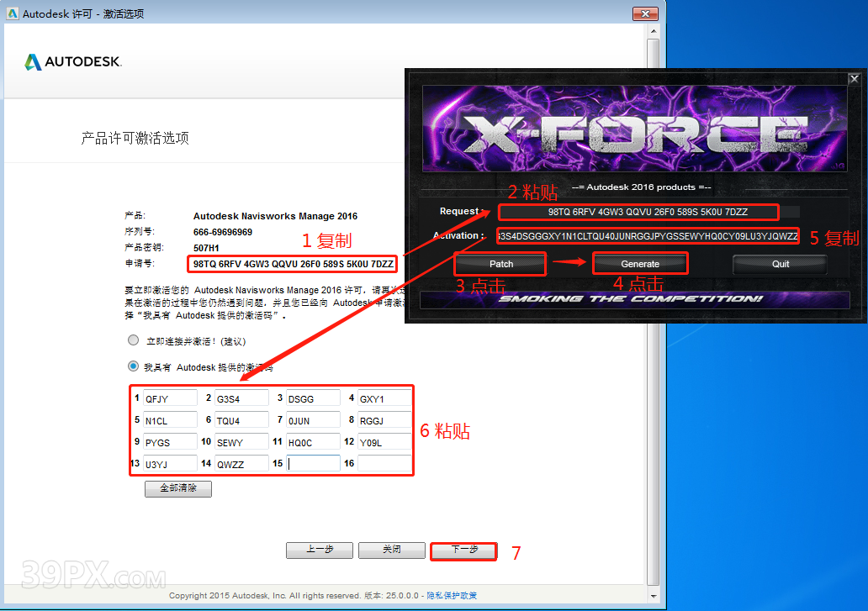868x611 pixels.
Task: Close the Autodesk licensing window
Action: 643,13
